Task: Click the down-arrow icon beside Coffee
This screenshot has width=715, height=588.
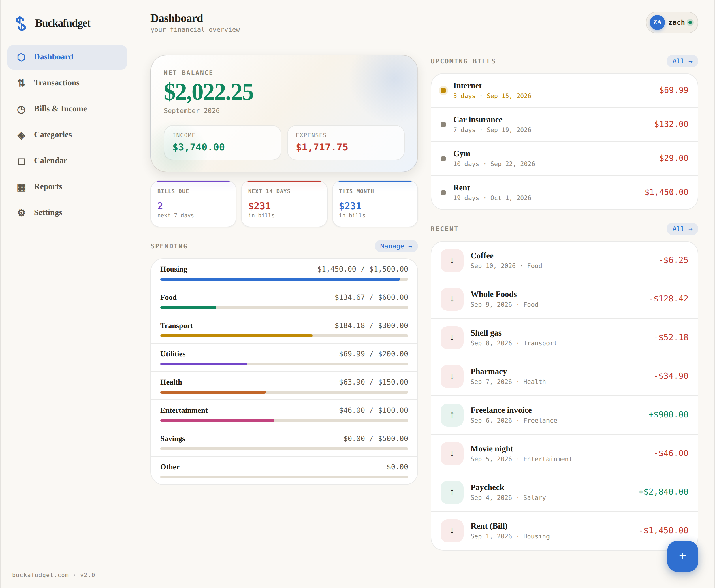Action: [452, 261]
